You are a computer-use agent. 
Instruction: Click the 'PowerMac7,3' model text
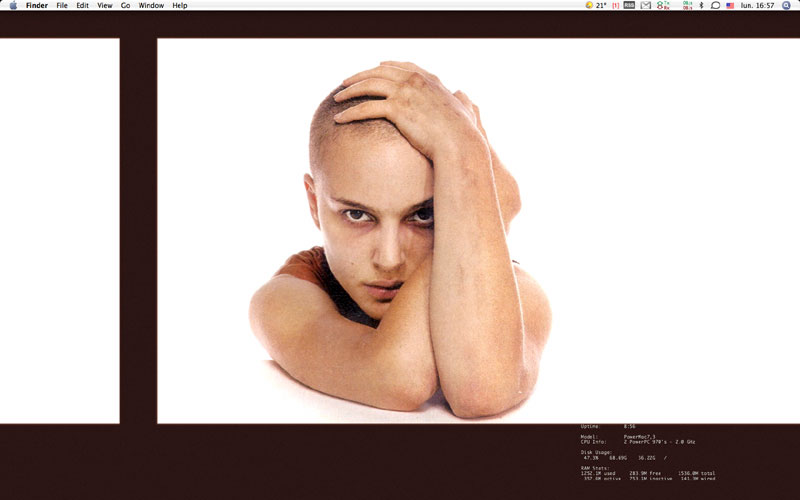point(639,437)
